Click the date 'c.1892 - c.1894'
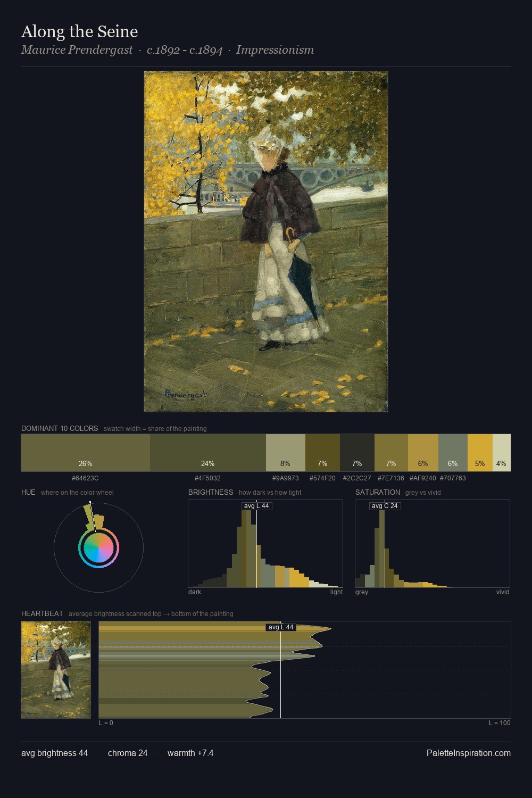The width and height of the screenshot is (532, 798). pos(185,50)
